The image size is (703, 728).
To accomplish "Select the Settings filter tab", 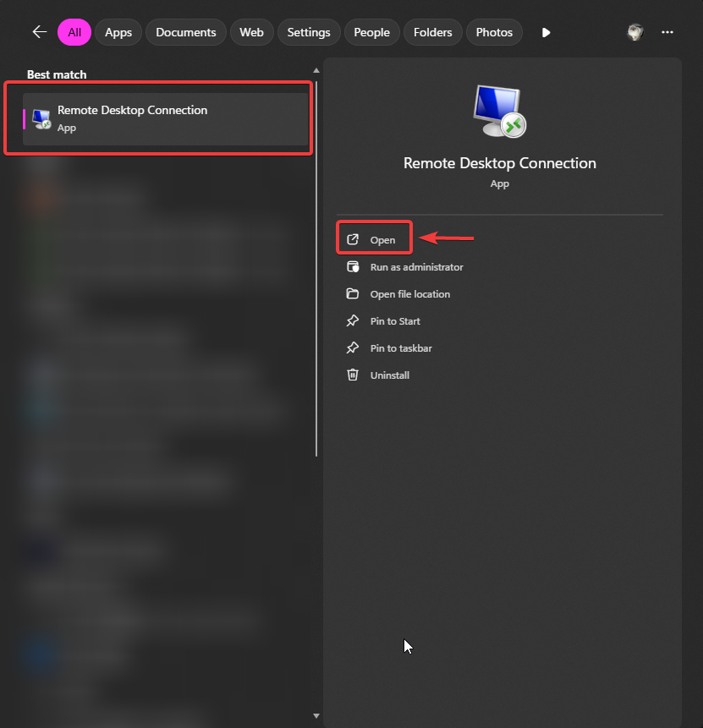I will pos(309,32).
